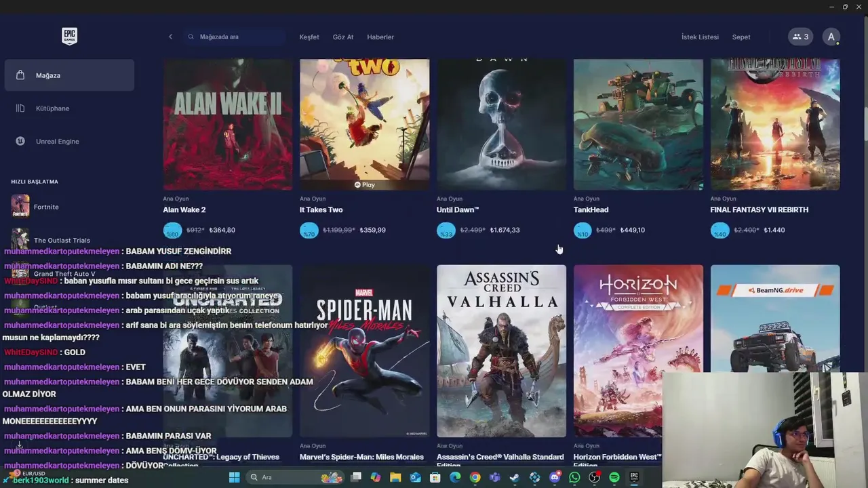Click the 60% discount badge under Alan Wake 2
This screenshot has width=868, height=488.
tap(172, 230)
